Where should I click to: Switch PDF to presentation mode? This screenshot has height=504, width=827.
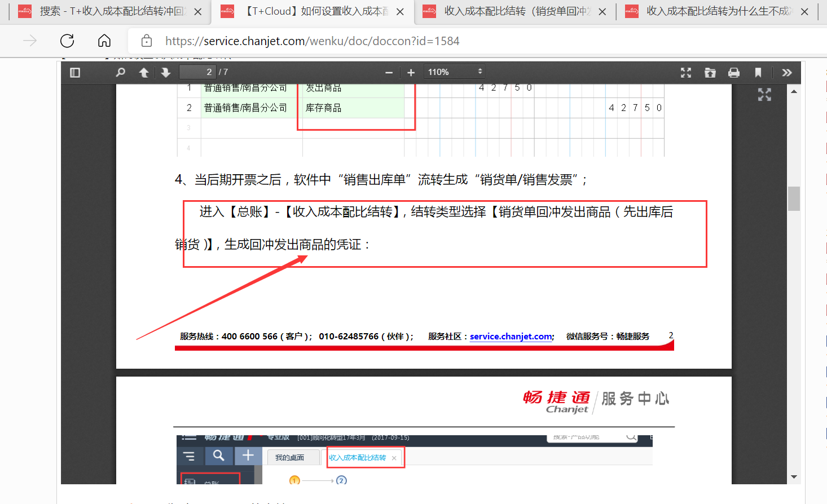point(686,72)
